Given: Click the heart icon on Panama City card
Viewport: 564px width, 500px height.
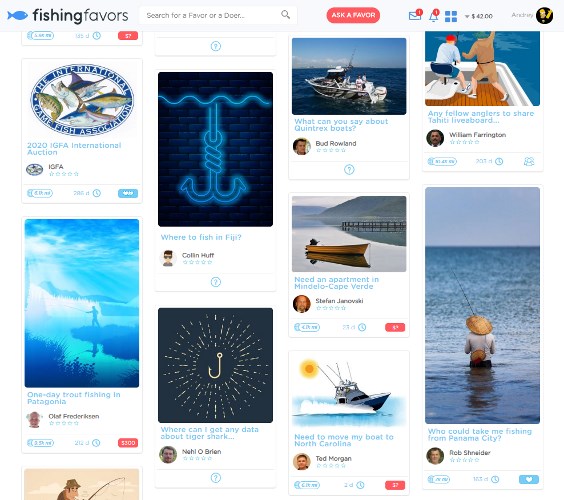Looking at the screenshot, I should 529,479.
